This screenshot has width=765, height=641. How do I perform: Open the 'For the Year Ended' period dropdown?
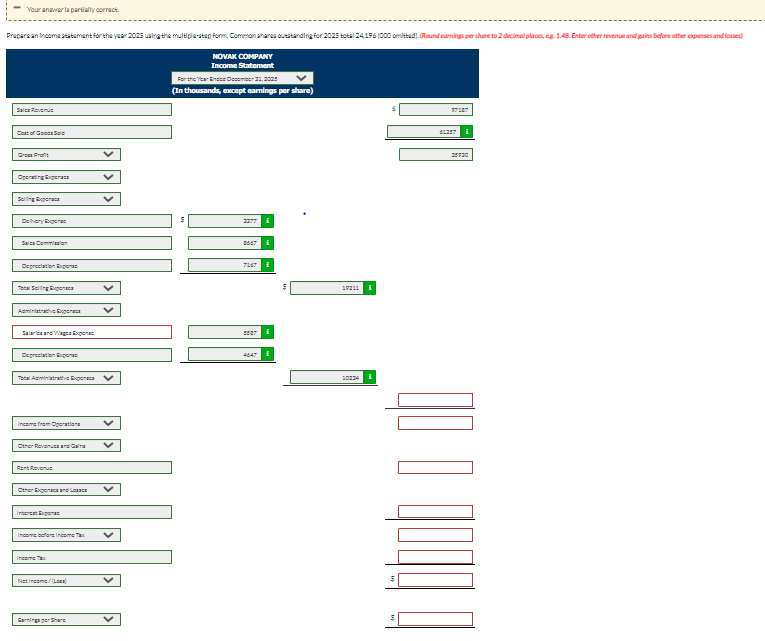tap(242, 78)
